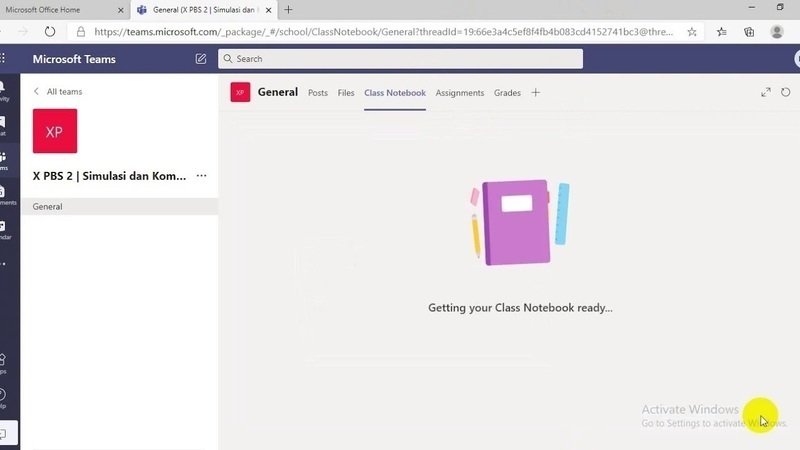Reload the Class Notebook tab
This screenshot has height=450, width=800.
tap(786, 92)
